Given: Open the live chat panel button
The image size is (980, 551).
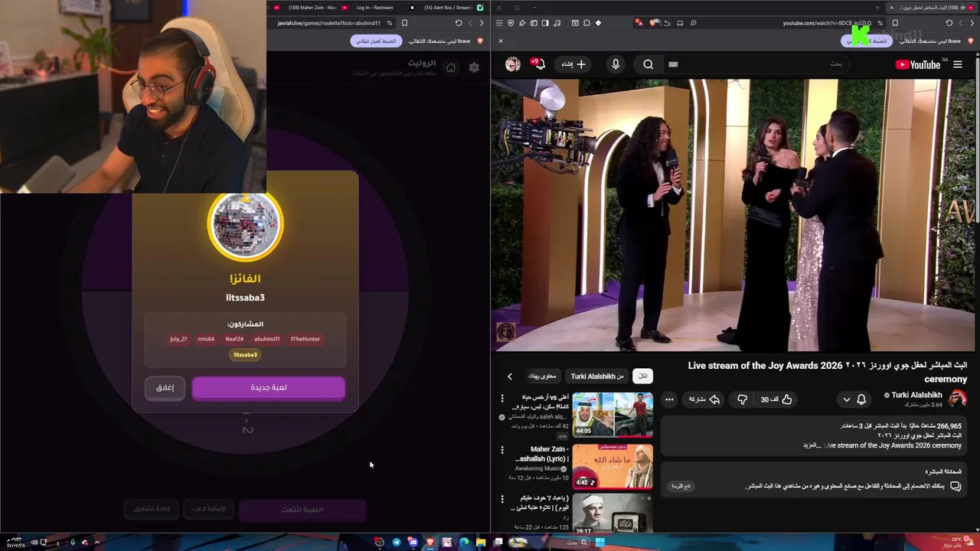Looking at the screenshot, I should [x=681, y=486].
